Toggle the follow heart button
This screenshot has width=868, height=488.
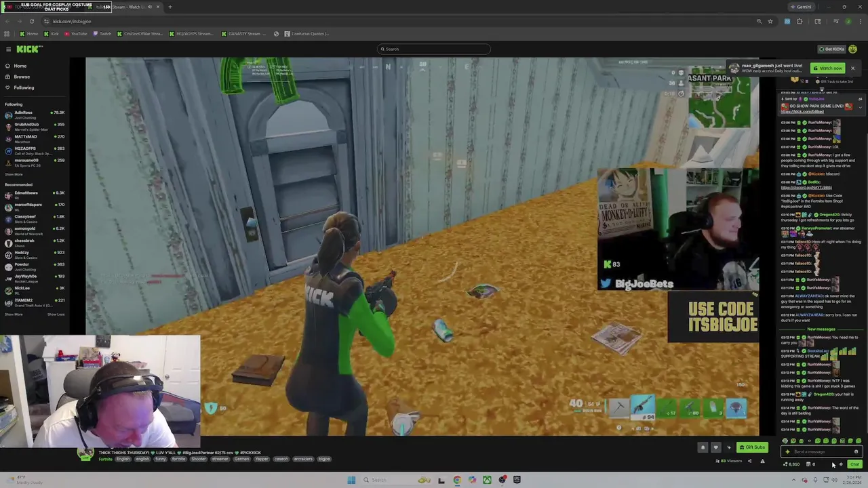[x=715, y=447]
